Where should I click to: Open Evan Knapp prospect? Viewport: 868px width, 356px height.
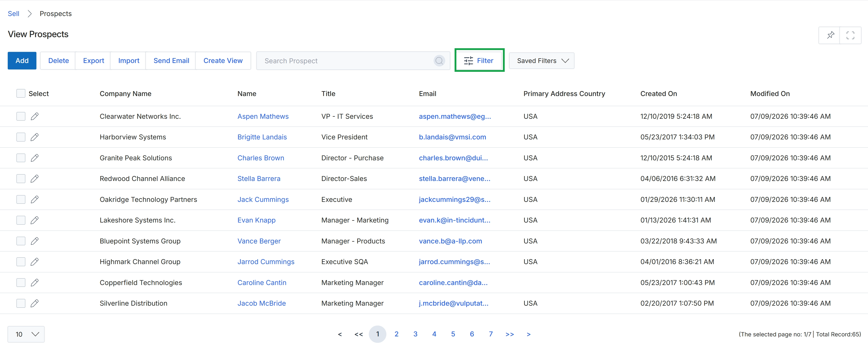pyautogui.click(x=256, y=220)
